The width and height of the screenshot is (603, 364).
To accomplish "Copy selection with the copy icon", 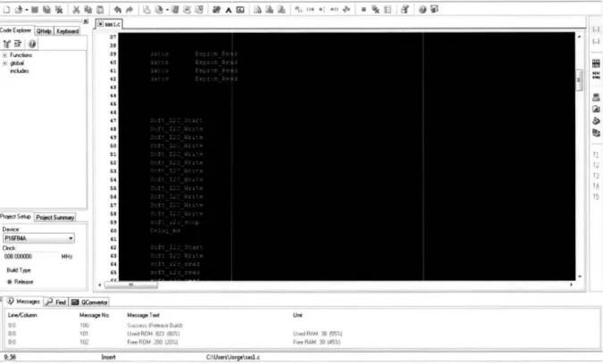I will click(88, 10).
